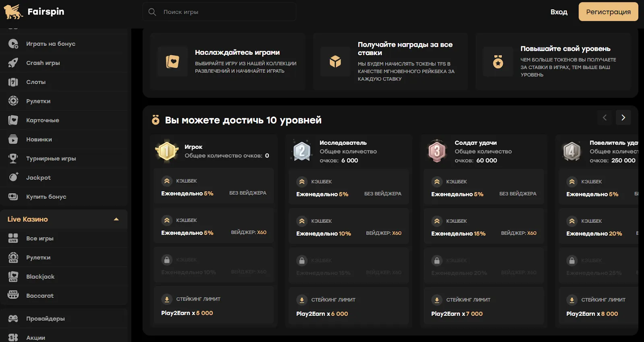Click the Акции sidebar icon
644x342 pixels.
pyautogui.click(x=13, y=338)
